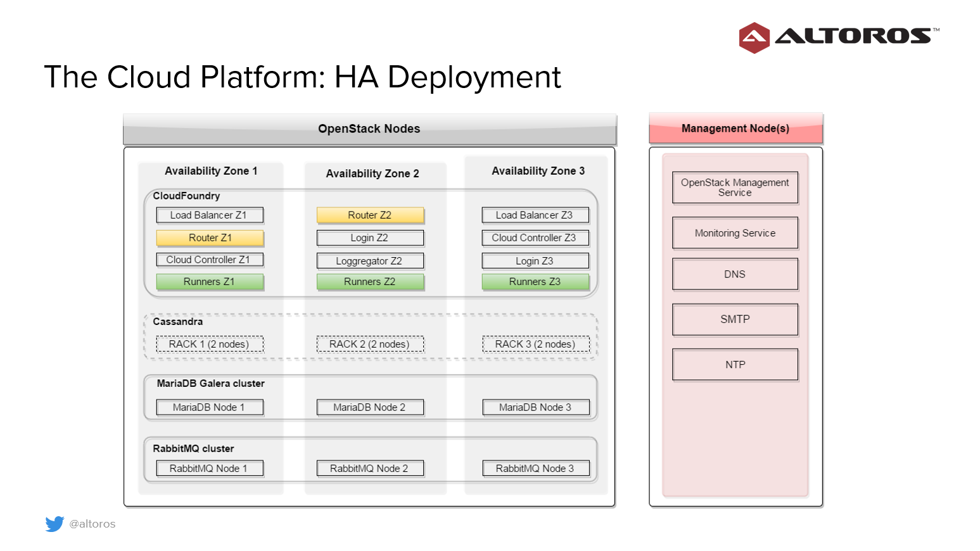The width and height of the screenshot is (980, 551).
Task: Select the green Runners Z3 box
Action: [x=535, y=282]
